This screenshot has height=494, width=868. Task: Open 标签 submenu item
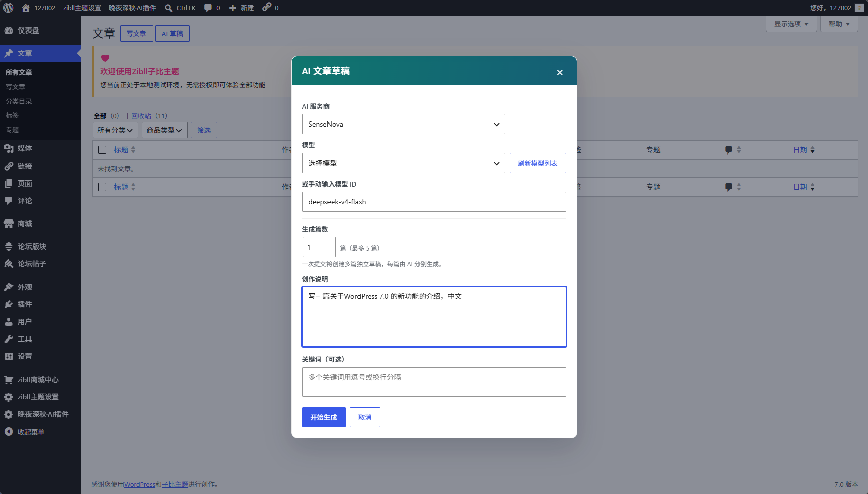[12, 115]
